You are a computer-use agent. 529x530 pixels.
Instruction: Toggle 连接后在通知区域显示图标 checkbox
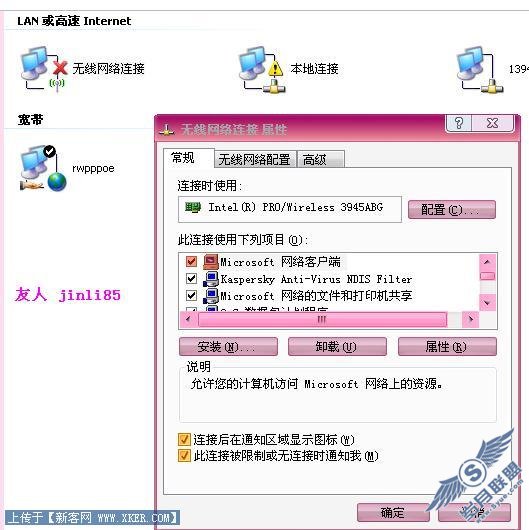tap(184, 439)
